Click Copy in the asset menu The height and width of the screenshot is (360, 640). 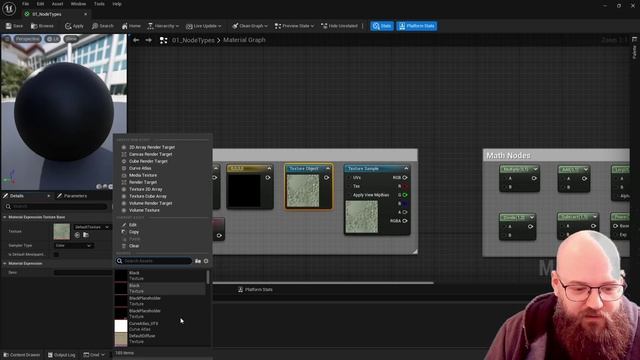[x=134, y=232]
